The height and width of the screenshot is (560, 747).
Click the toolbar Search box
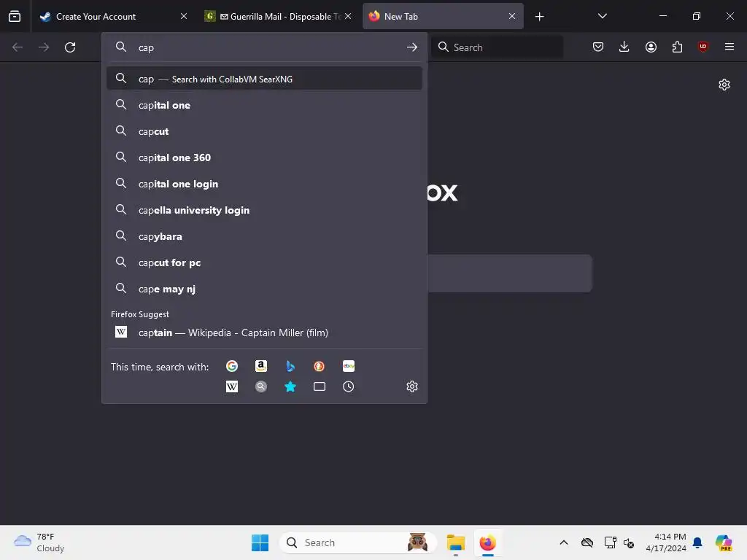tap(498, 47)
